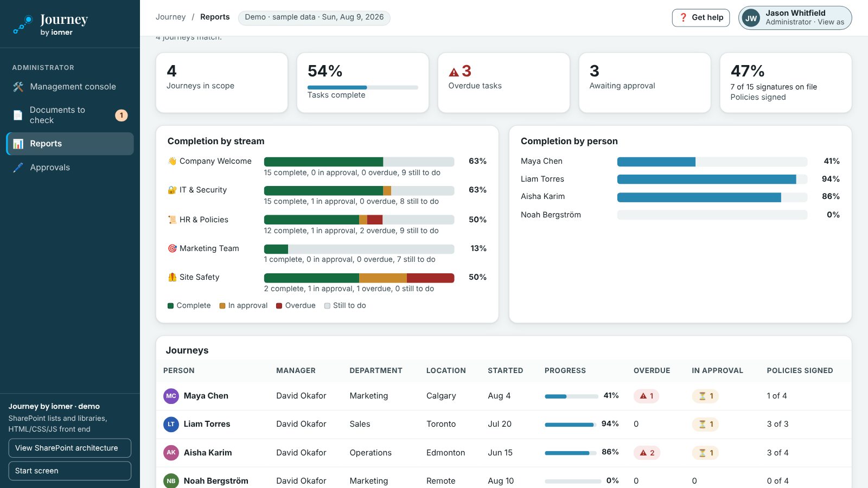Viewport: 868px width, 488px height.
Task: Click the Jul 20 started date cell
Action: tap(500, 424)
